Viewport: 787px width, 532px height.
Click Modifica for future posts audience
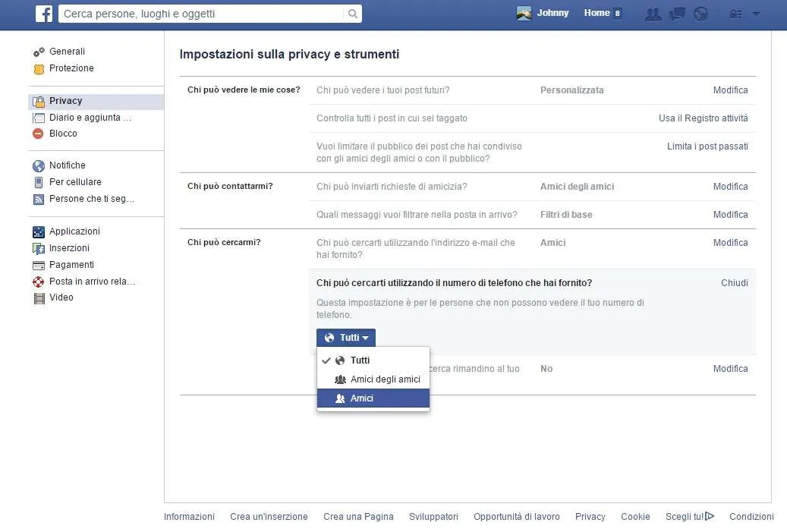(730, 90)
